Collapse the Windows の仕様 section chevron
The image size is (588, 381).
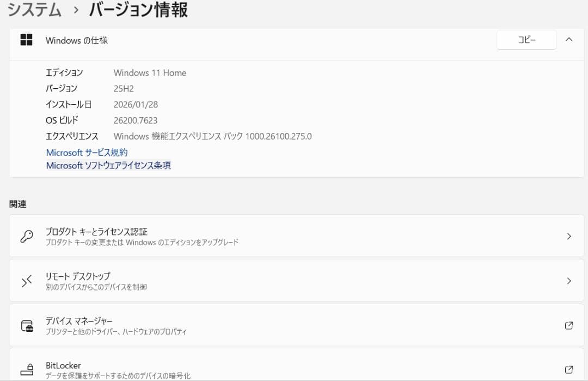click(569, 39)
